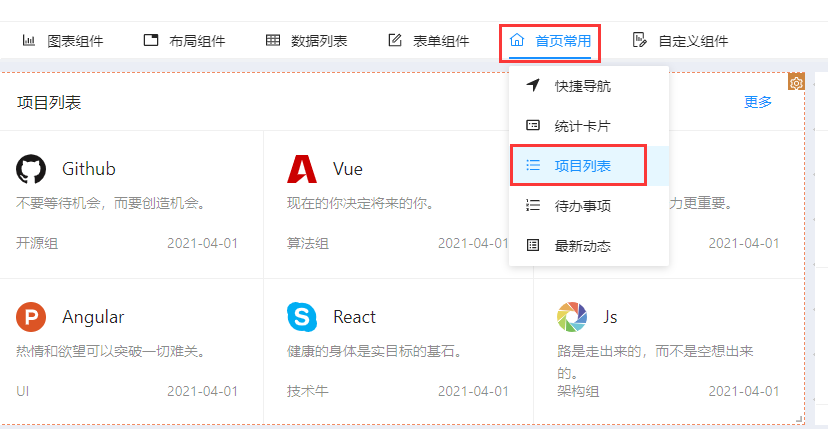Open the React project title

coord(354,317)
